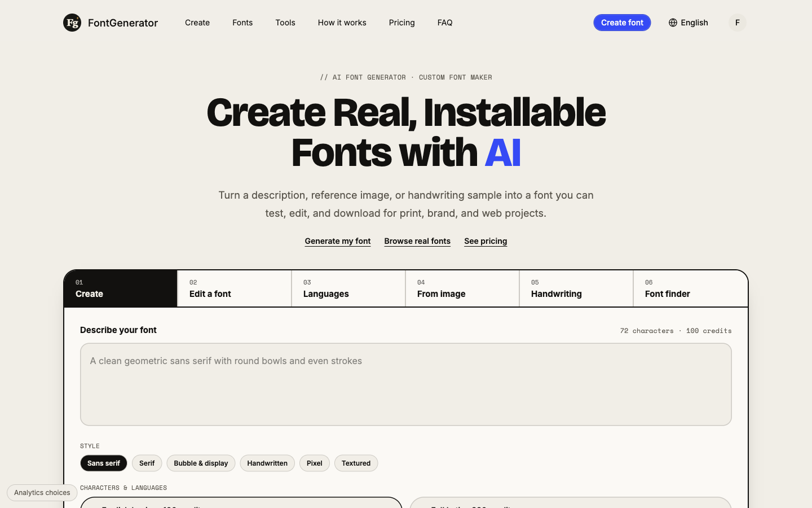Viewport: 812px width, 508px height.
Task: Go to Fonts in the navigation
Action: [x=242, y=23]
